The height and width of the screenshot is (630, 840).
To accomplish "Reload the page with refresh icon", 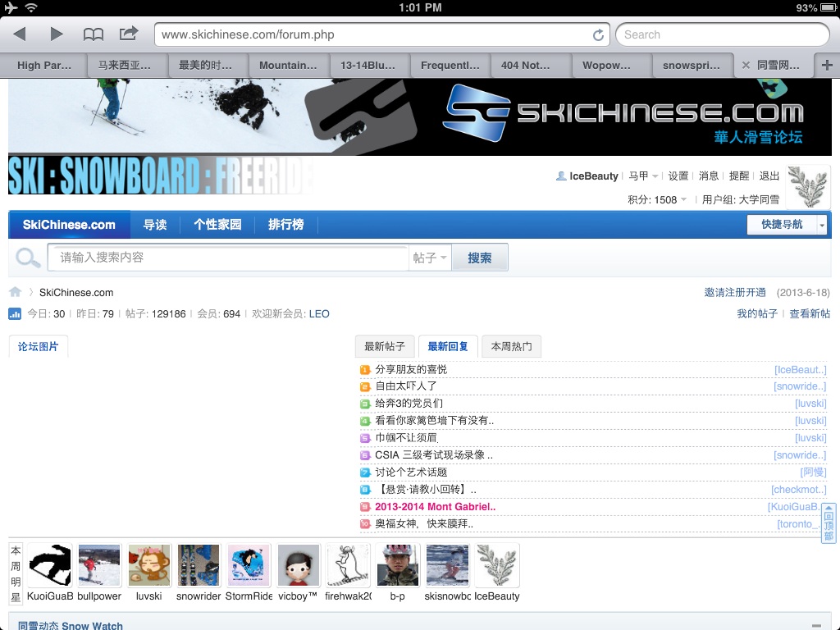I will (x=598, y=35).
